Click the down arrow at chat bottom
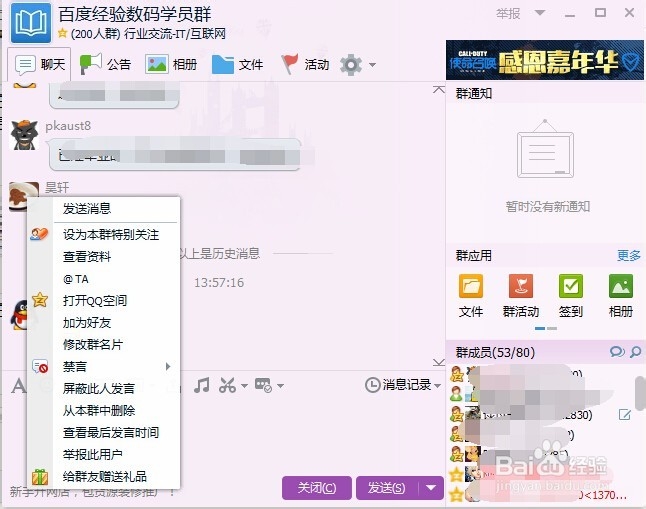Image resolution: width=646 pixels, height=509 pixels. 439,362
